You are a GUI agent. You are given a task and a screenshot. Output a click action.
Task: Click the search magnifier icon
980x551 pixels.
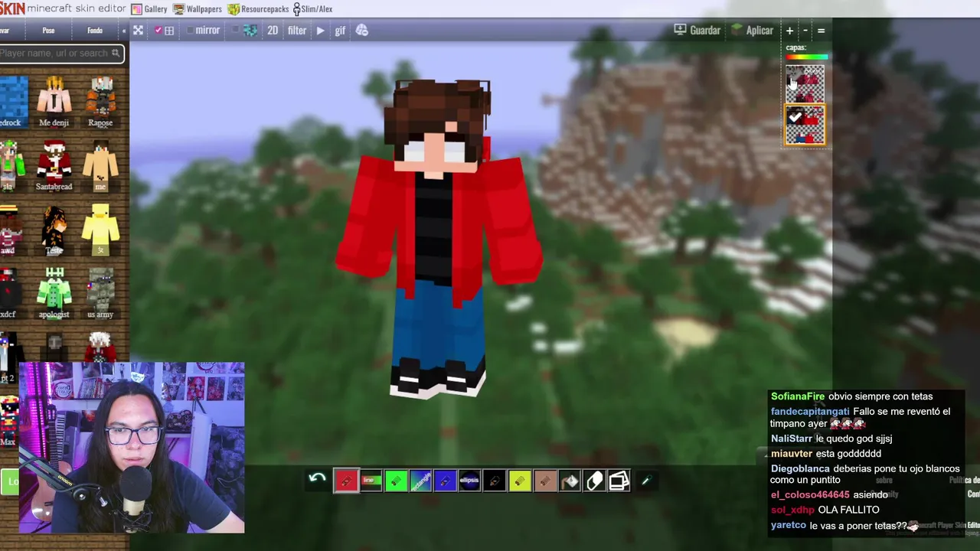[116, 53]
